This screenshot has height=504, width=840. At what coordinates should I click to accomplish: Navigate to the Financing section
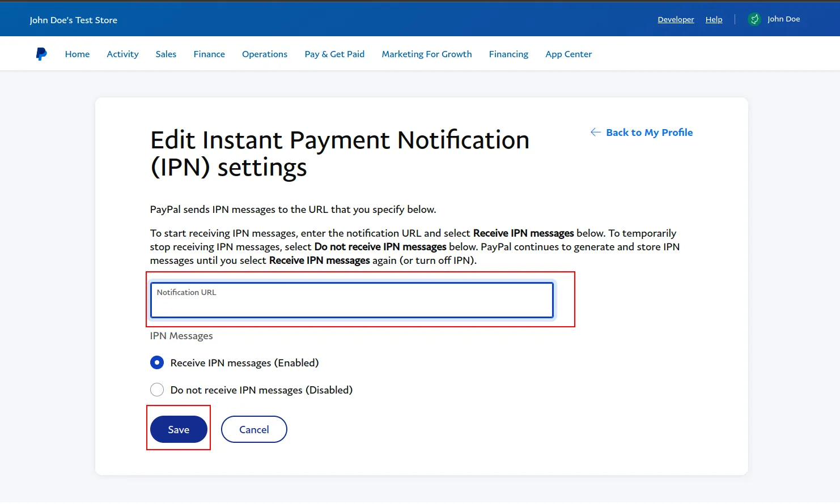tap(508, 54)
